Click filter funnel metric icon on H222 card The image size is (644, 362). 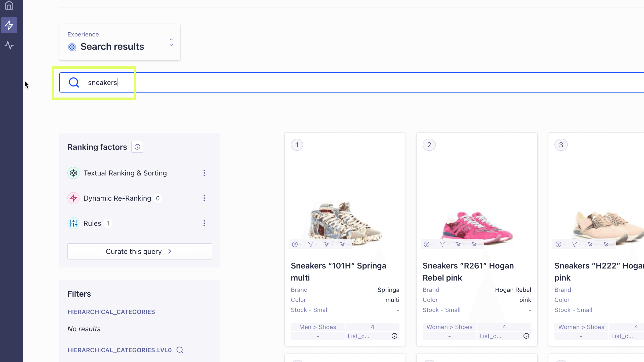(x=574, y=244)
